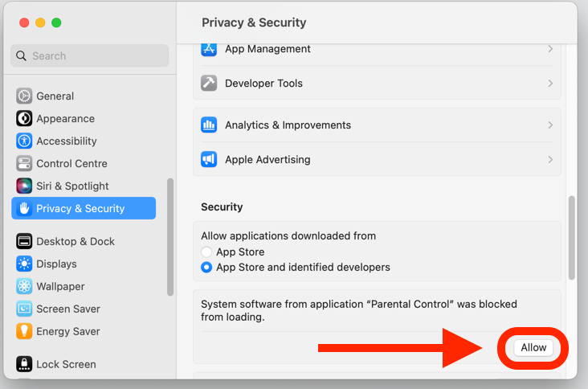Open Analytics & Improvements chevron
The image size is (588, 389).
[550, 125]
